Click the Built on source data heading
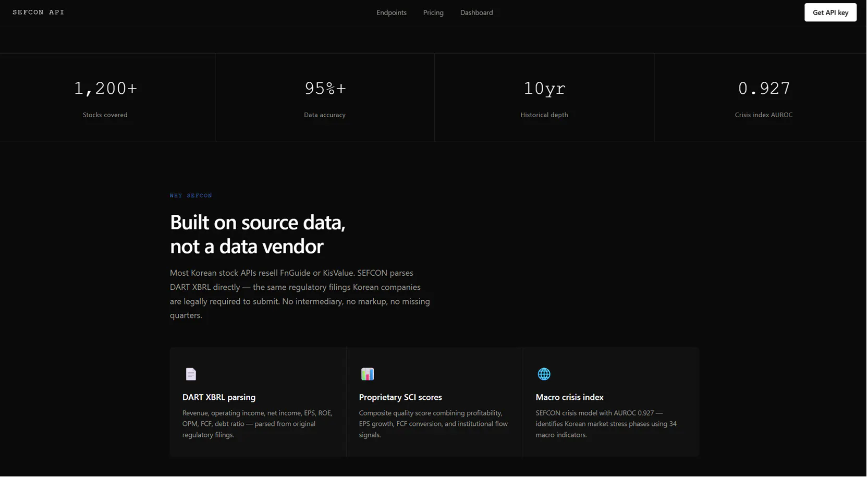The height and width of the screenshot is (478, 868). [x=258, y=235]
